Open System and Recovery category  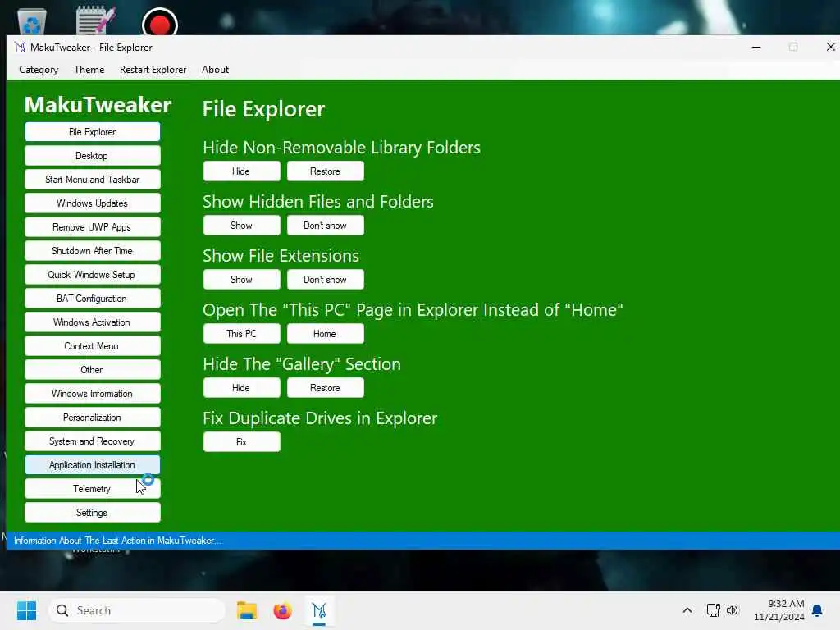(x=92, y=441)
